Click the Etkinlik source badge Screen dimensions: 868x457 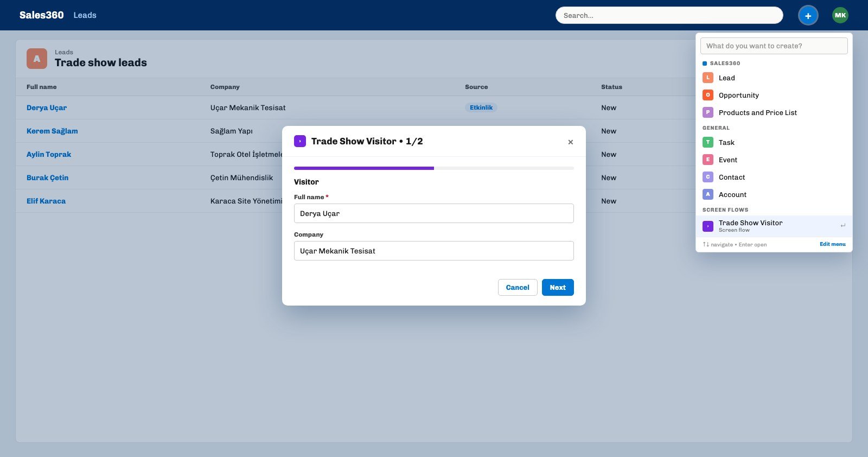point(481,107)
